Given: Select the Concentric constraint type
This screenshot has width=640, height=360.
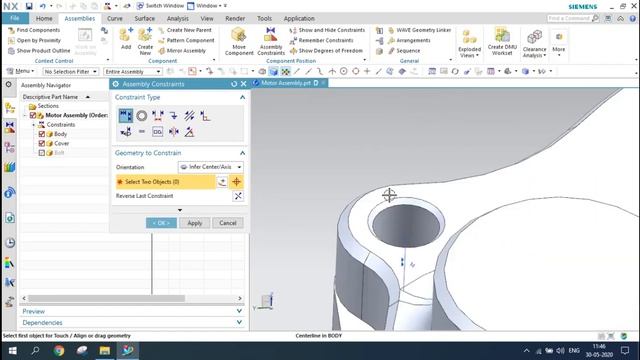Looking at the screenshot, I should [142, 116].
